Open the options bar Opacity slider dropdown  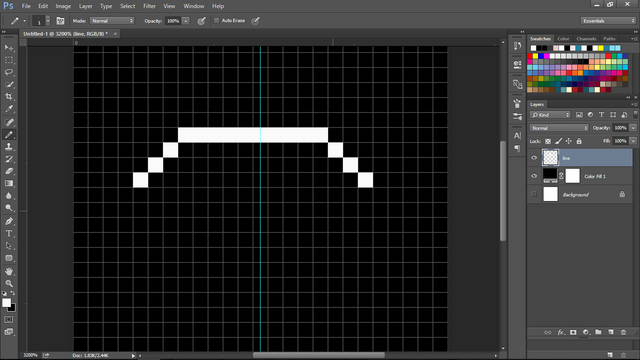[186, 21]
